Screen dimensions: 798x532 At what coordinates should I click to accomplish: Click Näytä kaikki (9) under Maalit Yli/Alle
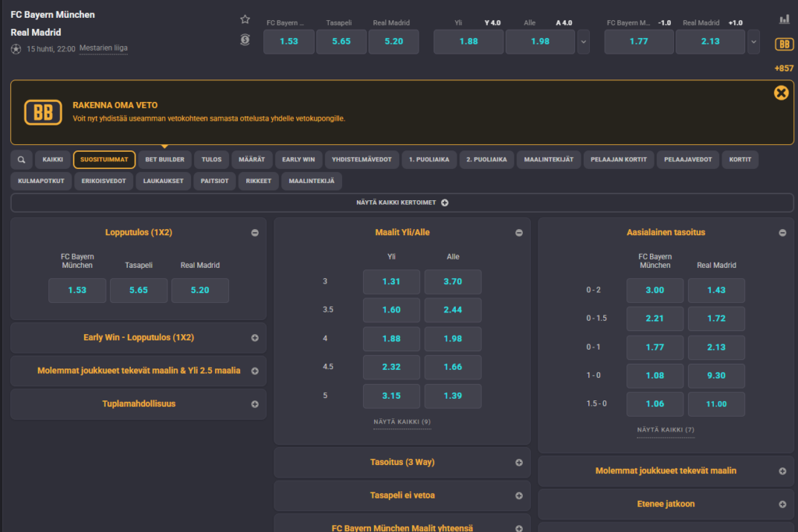click(x=402, y=421)
